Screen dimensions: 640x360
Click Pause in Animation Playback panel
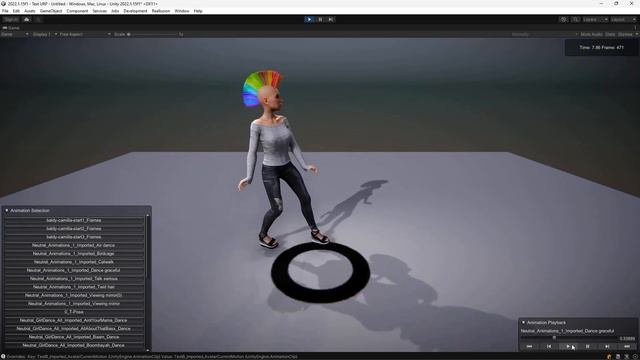(588, 347)
